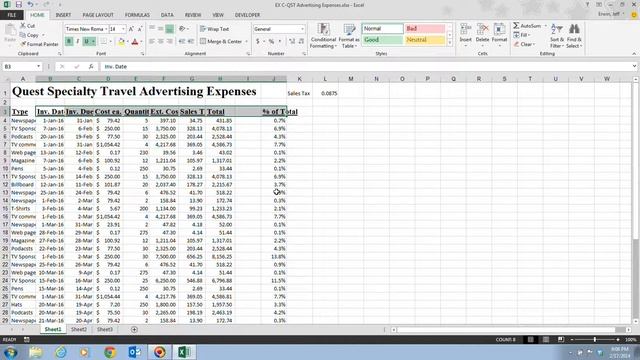The width and height of the screenshot is (640, 360).
Task: Click the Delete cells icon
Action: [x=482, y=29]
